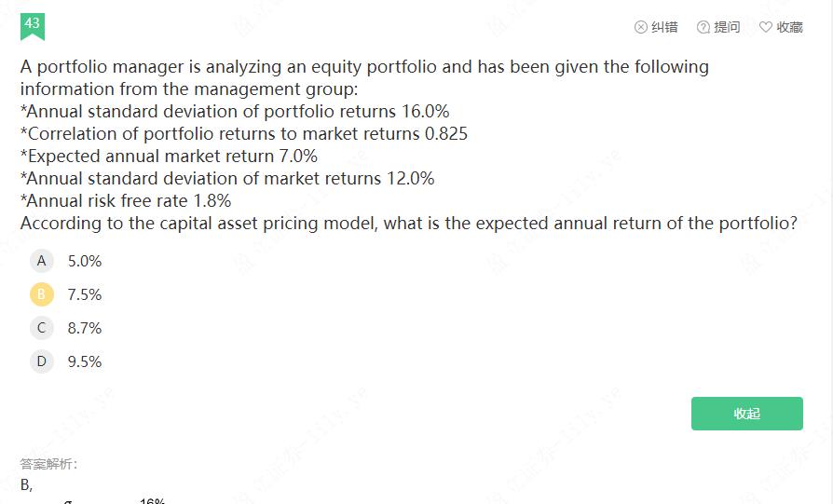Click the annual risk free rate line

coord(126,200)
